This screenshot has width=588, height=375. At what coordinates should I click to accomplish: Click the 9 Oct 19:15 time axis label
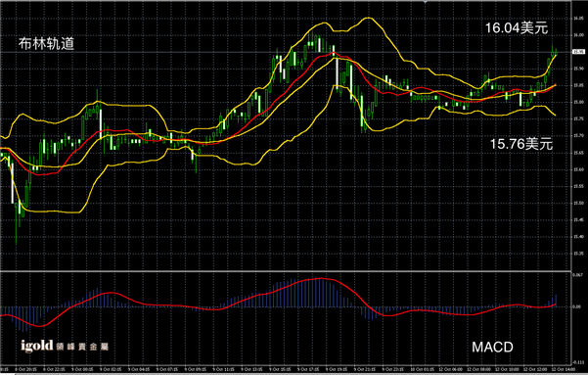(336, 369)
